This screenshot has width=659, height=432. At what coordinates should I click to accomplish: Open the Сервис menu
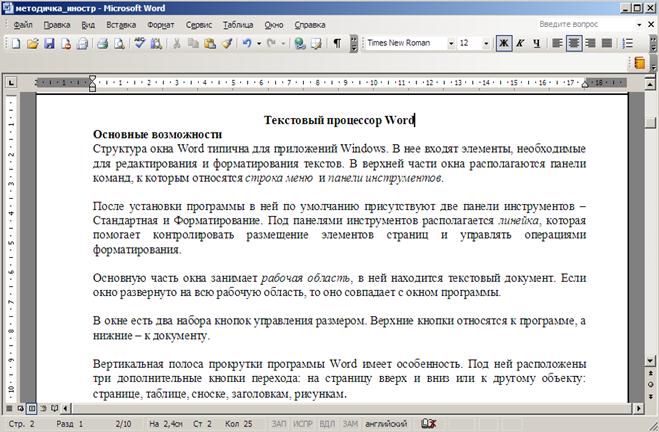coord(199,25)
